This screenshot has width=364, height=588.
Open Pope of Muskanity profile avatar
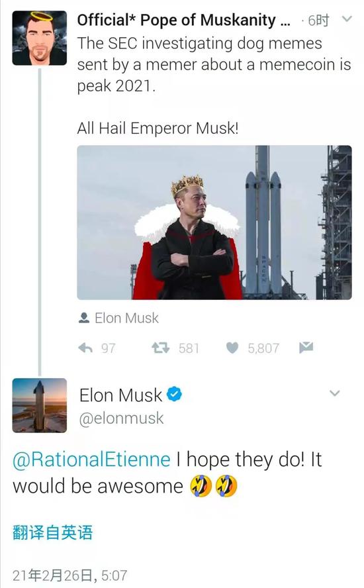39,38
